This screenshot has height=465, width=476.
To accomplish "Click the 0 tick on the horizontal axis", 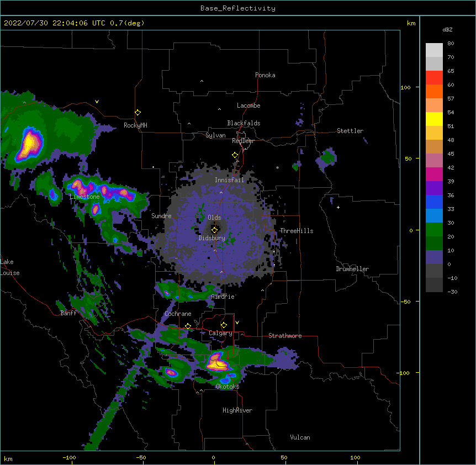I will coord(213,457).
